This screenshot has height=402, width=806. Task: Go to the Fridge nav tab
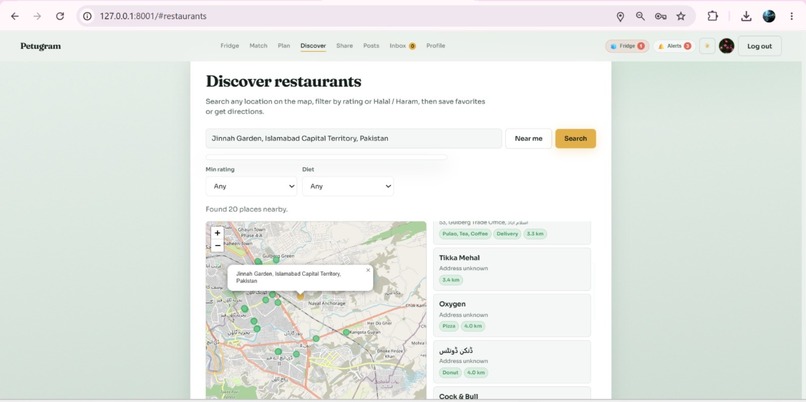[230, 46]
